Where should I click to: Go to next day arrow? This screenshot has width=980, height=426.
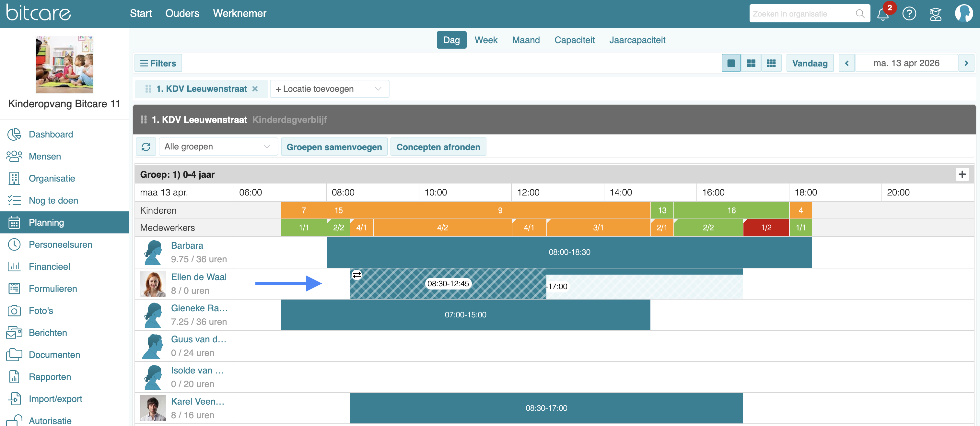point(966,63)
